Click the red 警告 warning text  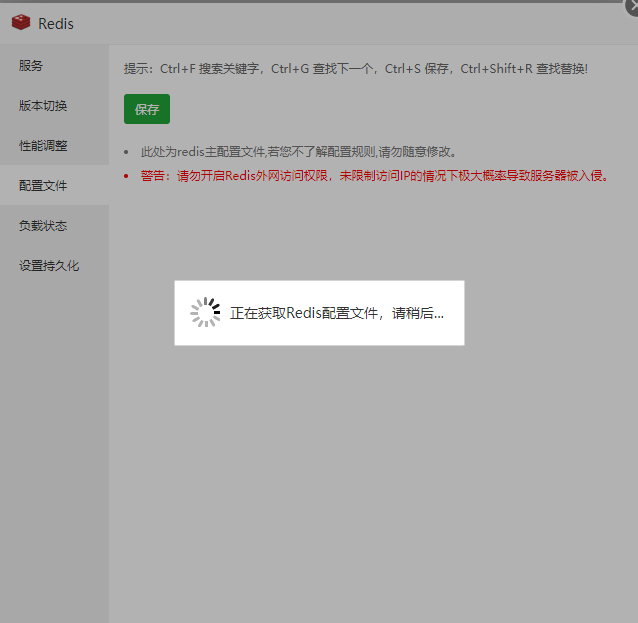click(374, 176)
